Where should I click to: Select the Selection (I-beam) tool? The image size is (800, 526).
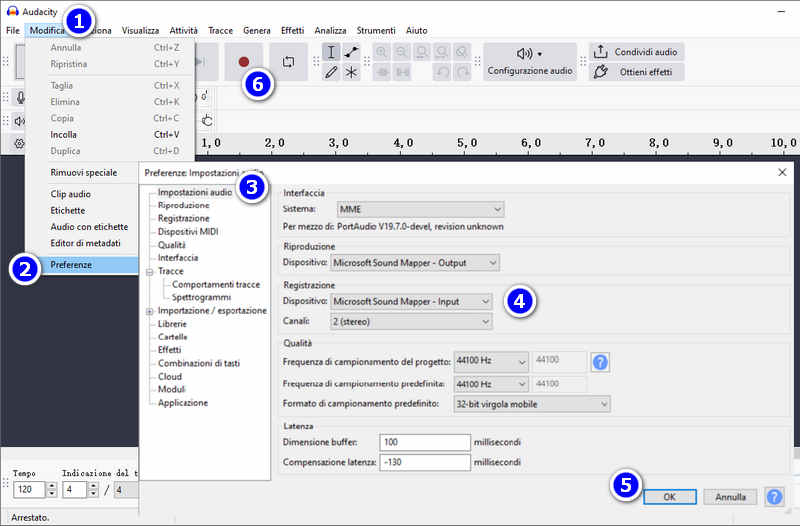331,52
